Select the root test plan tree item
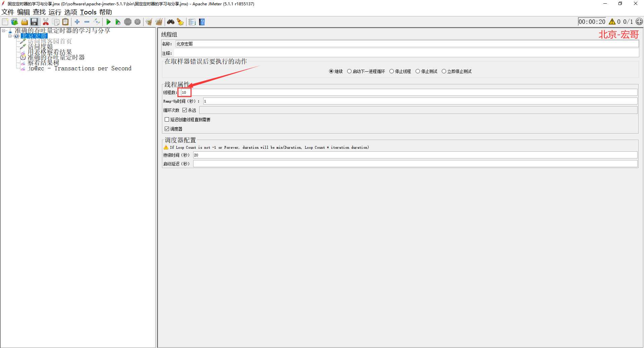Screen dimensions: 644x348 click(62, 30)
